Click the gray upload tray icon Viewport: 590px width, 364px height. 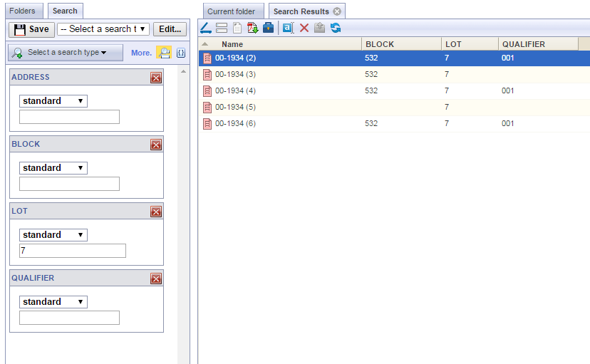319,28
